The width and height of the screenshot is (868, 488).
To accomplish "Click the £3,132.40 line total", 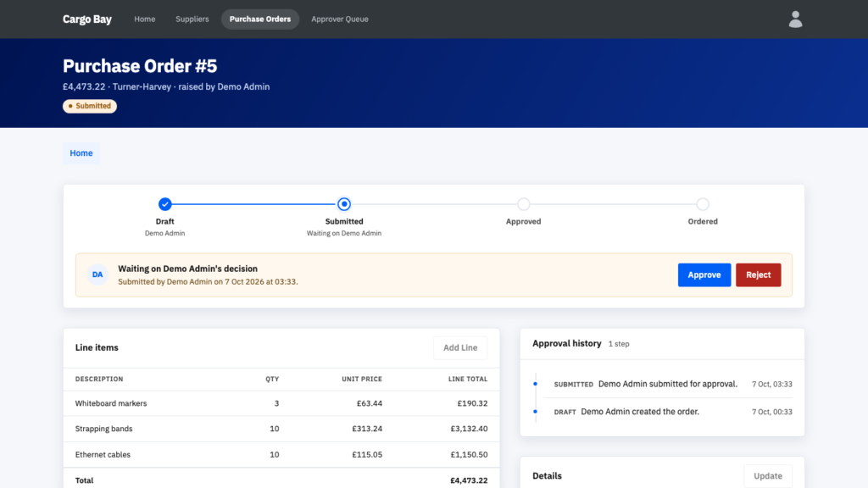I will 469,429.
